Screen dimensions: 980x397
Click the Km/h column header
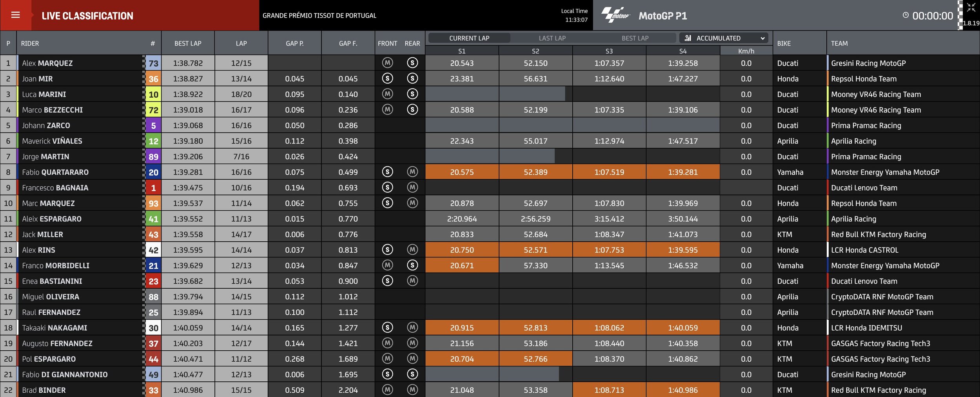click(x=746, y=51)
